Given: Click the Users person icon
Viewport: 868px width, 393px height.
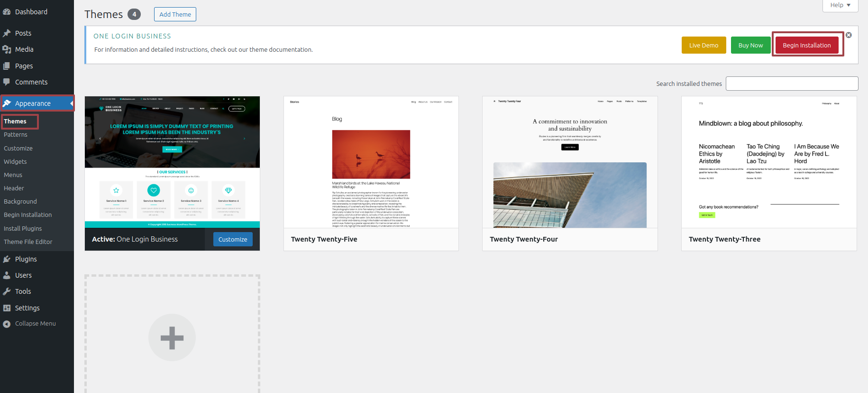Looking at the screenshot, I should point(7,275).
